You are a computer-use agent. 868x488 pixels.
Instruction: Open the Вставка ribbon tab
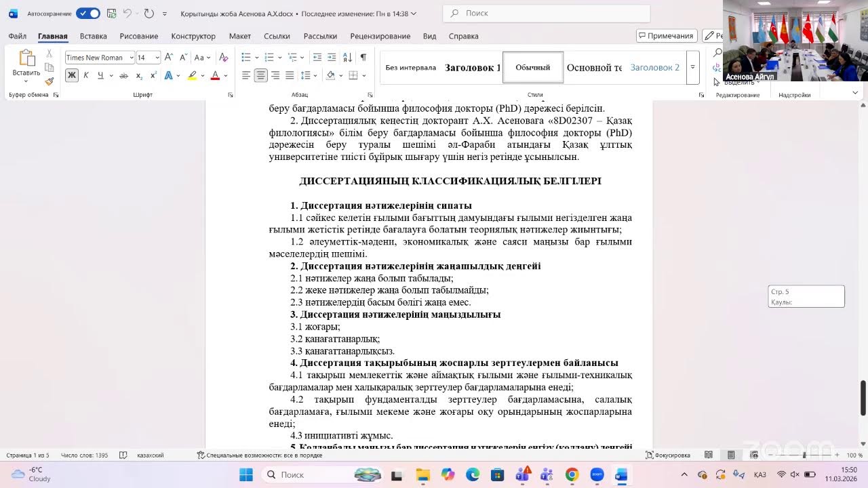coord(93,36)
